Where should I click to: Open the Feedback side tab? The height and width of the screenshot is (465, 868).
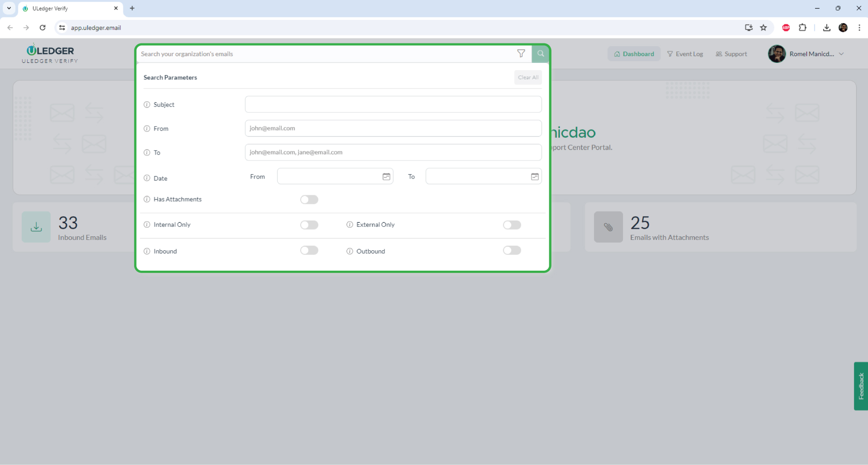(x=861, y=386)
